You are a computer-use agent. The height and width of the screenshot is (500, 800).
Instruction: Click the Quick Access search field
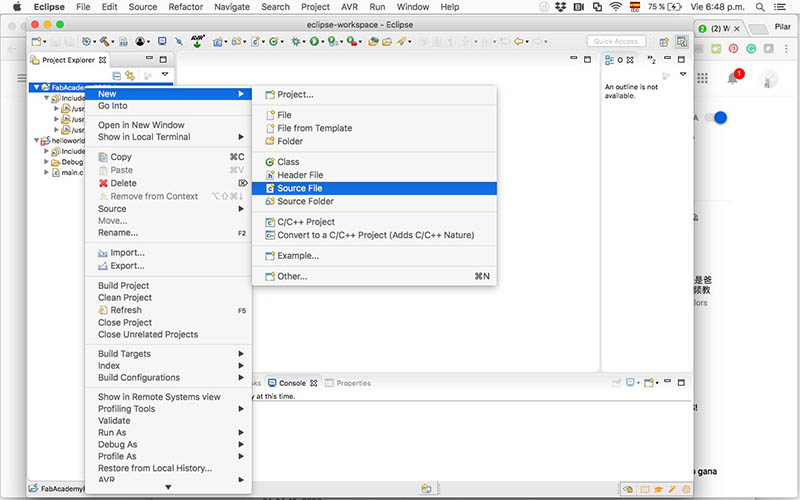616,41
